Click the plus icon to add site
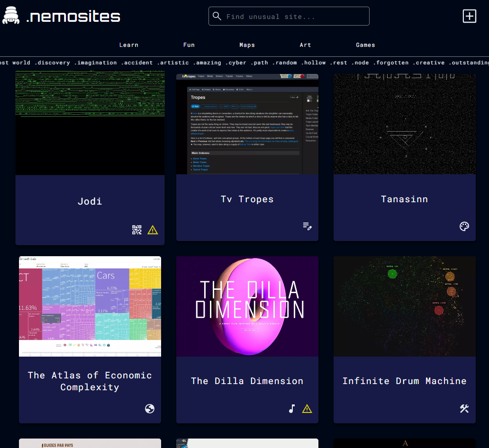489x448 pixels. point(469,16)
